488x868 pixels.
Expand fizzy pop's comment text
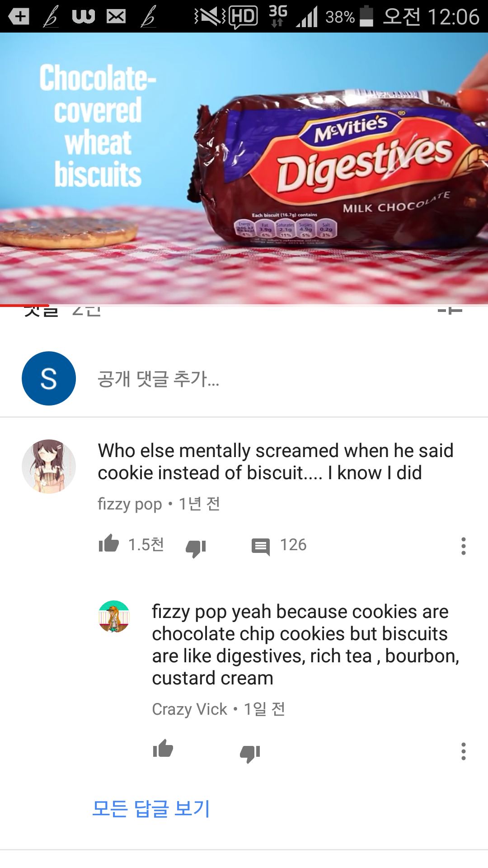click(276, 462)
